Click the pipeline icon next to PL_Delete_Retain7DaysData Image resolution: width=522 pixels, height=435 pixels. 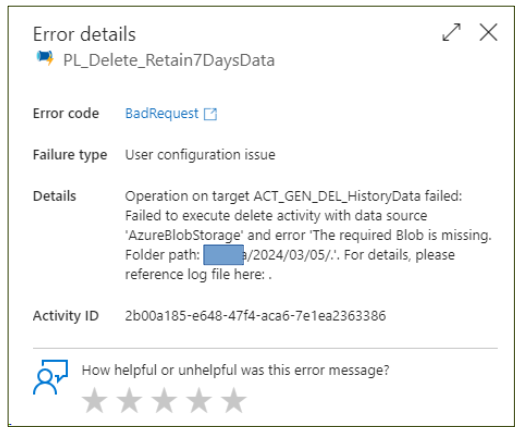pos(45,58)
